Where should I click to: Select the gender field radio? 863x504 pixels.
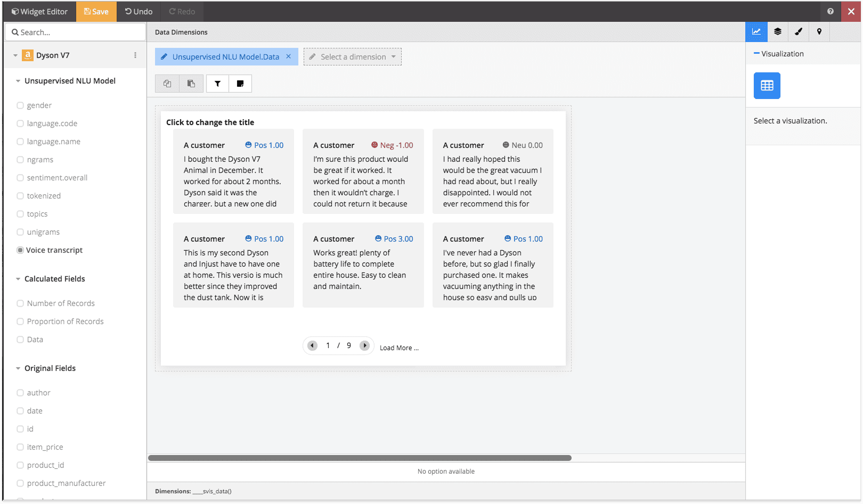click(20, 105)
